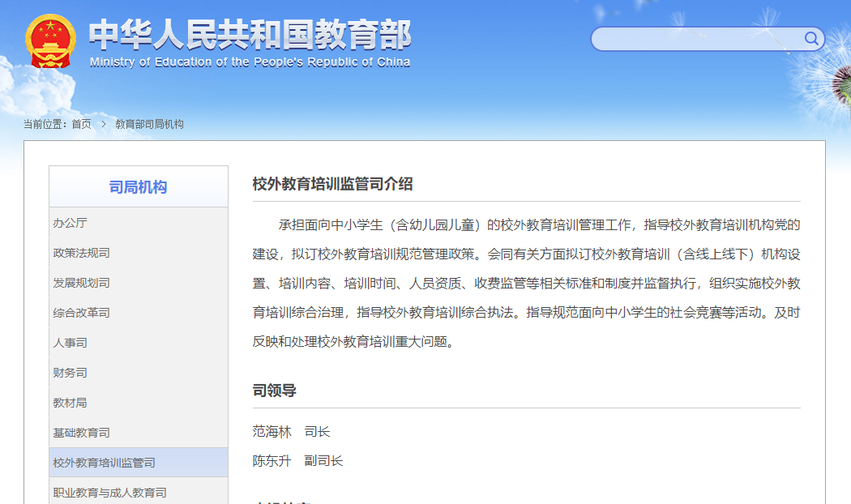Viewport: 851px width, 504px height.
Task: Click the national emblem logo
Action: (50, 42)
